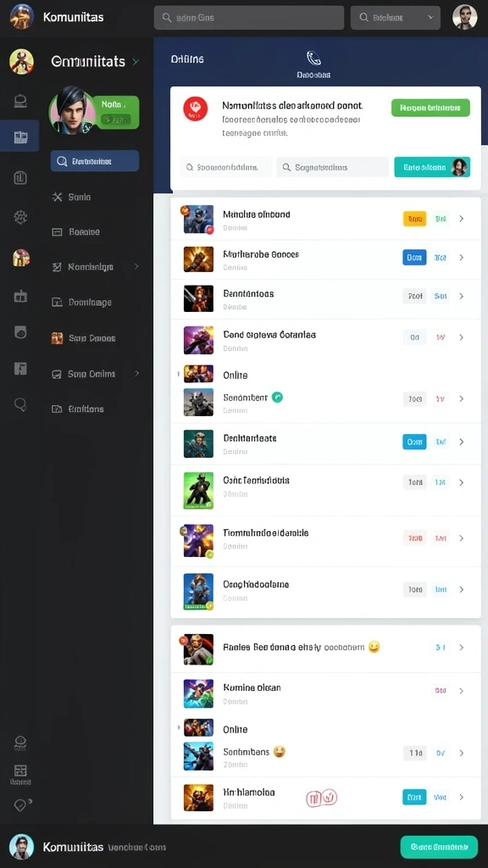Click the yellow badge in the 'Manolse ofnound' row
The width and height of the screenshot is (488, 868).
coord(414,220)
